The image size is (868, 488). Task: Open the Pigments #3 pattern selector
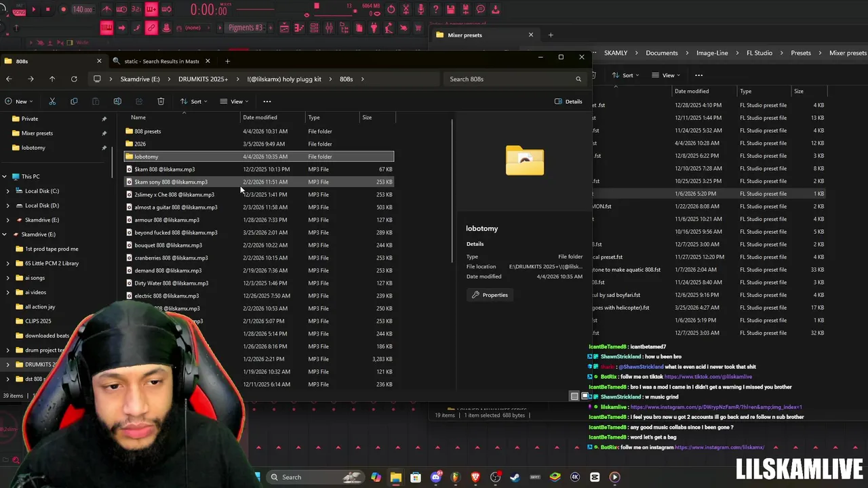coord(245,28)
